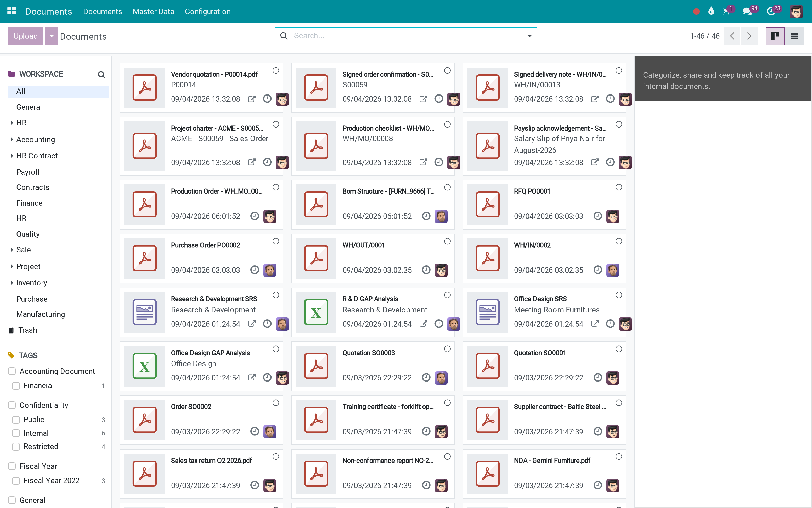Open the Configuration menu
The image size is (812, 508).
click(x=208, y=12)
